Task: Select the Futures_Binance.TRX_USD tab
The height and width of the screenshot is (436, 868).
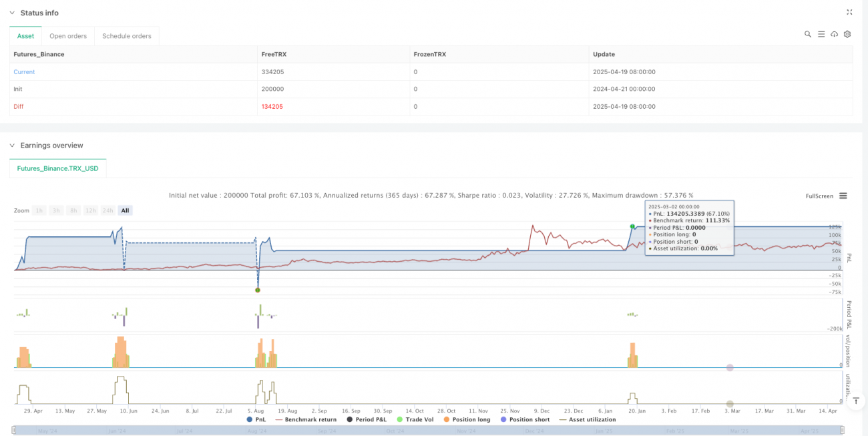Action: click(x=57, y=168)
